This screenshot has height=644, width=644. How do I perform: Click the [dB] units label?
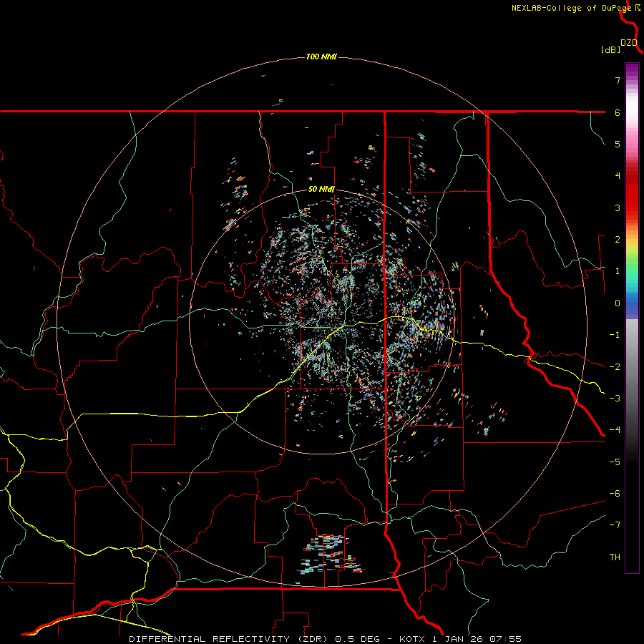[610, 50]
